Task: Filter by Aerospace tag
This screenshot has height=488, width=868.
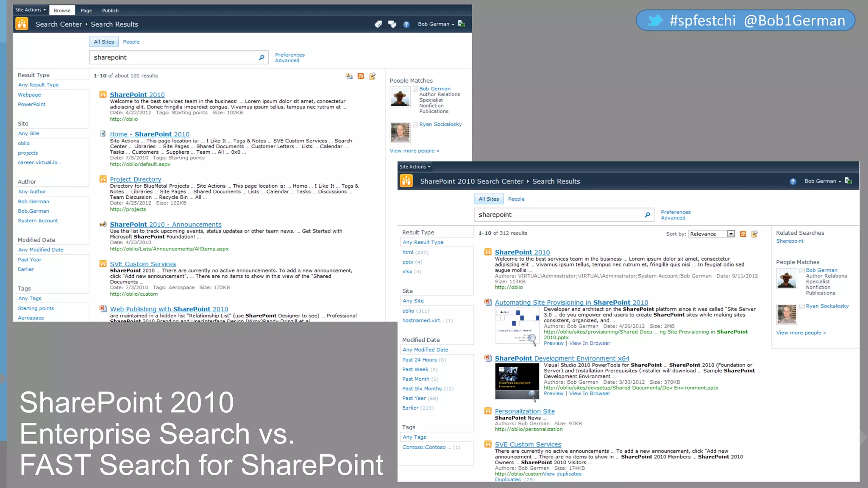Action: point(31,318)
